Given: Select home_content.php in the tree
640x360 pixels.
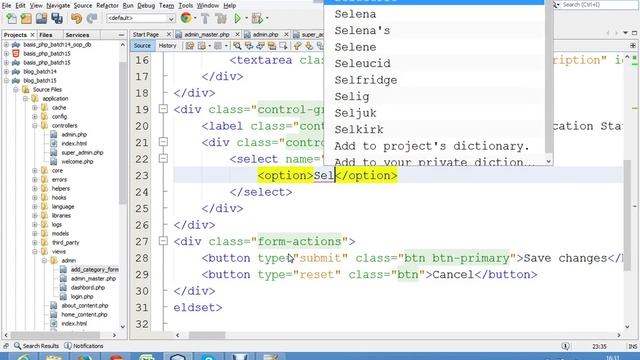Looking at the screenshot, I should (84, 315).
